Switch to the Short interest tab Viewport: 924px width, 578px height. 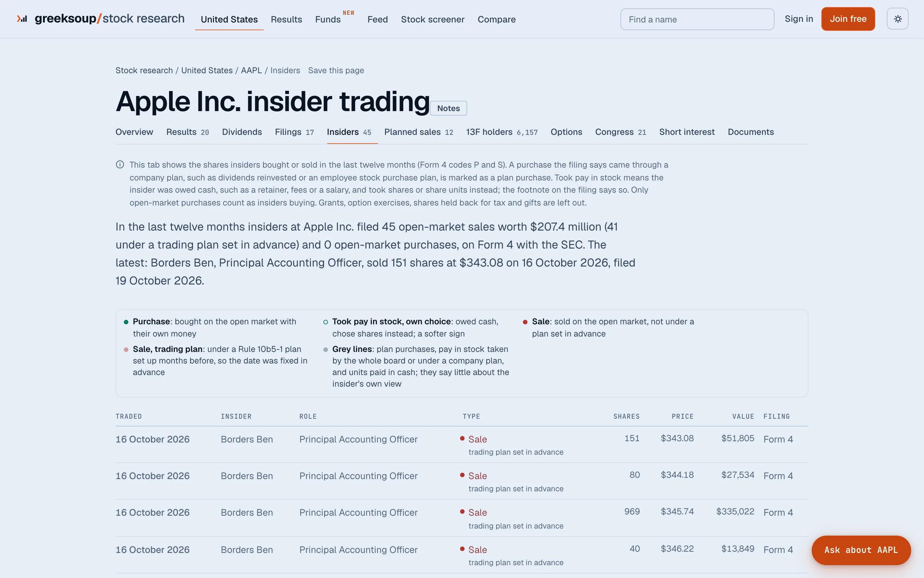[687, 132]
